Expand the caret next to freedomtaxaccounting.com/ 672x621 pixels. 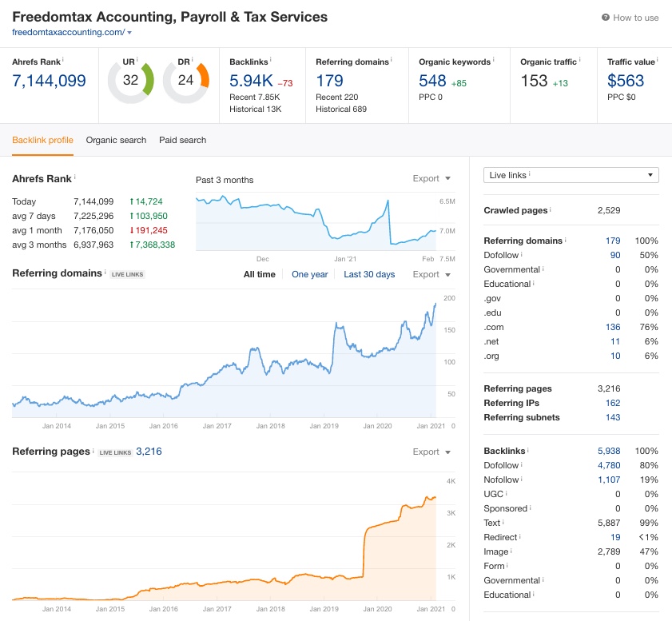(129, 33)
